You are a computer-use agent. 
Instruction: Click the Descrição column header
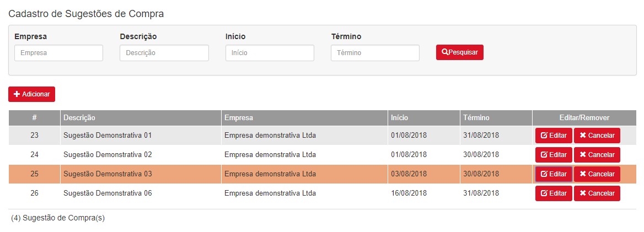79,118
